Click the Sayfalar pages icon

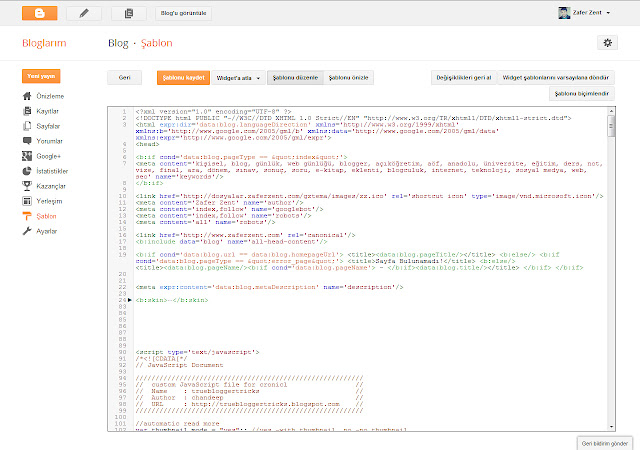click(27, 126)
